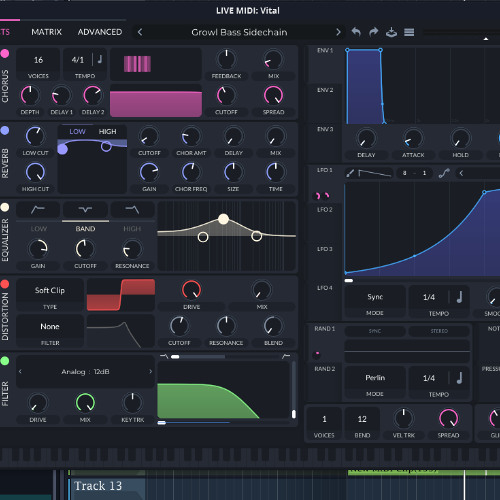The width and height of the screenshot is (500, 500).
Task: Select the LFO 4 modulator
Action: tap(325, 288)
